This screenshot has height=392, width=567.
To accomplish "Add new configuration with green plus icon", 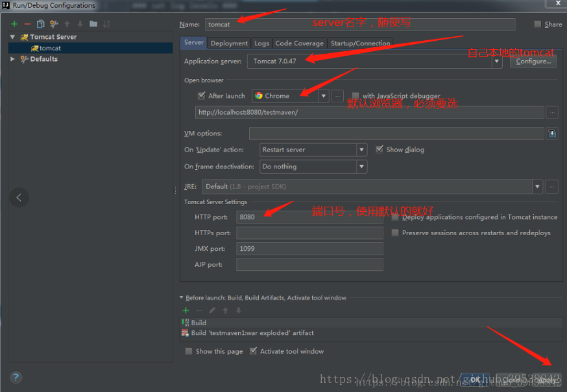I will tap(14, 24).
